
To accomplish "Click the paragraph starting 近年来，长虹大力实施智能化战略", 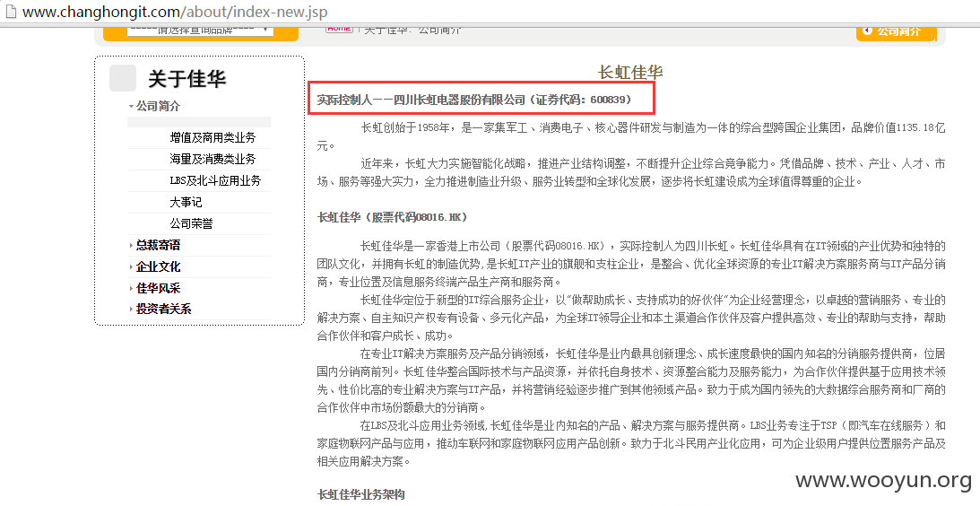I will pyautogui.click(x=631, y=173).
